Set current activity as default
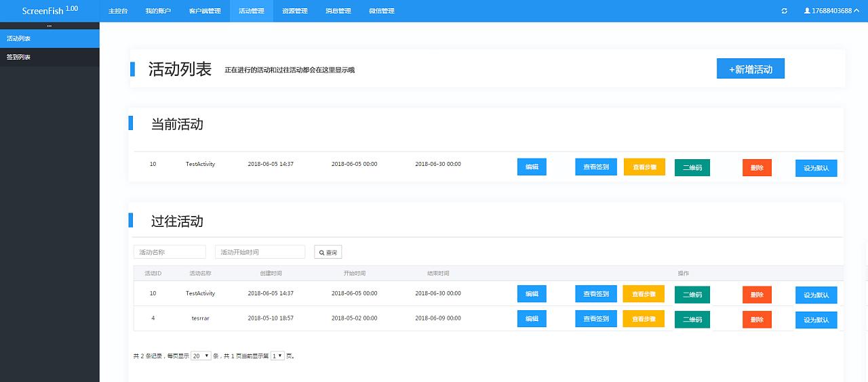 [816, 168]
